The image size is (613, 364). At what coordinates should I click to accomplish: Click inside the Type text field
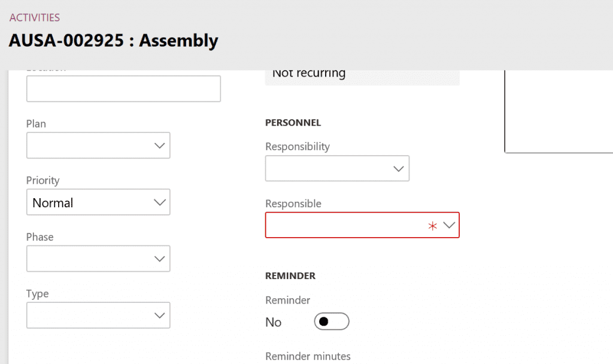pyautogui.click(x=88, y=316)
